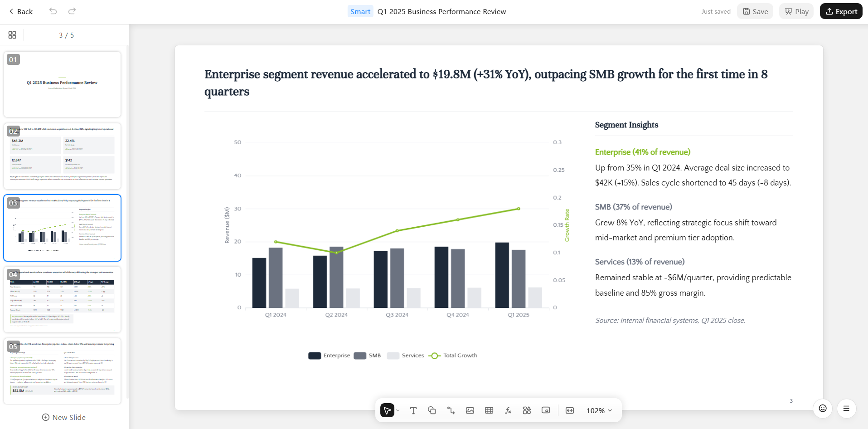Select the Text tool in bottom toolbar

pyautogui.click(x=413, y=410)
